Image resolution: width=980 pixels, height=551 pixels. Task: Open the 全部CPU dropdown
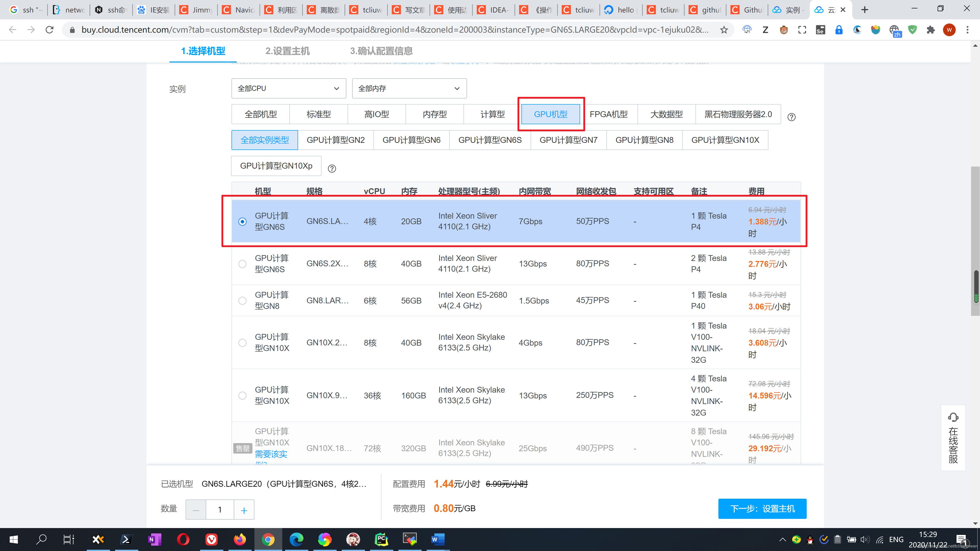288,88
